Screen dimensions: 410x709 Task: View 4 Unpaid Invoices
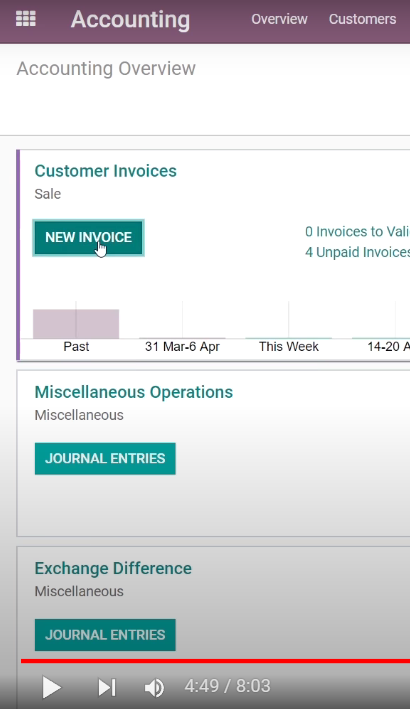coord(357,252)
